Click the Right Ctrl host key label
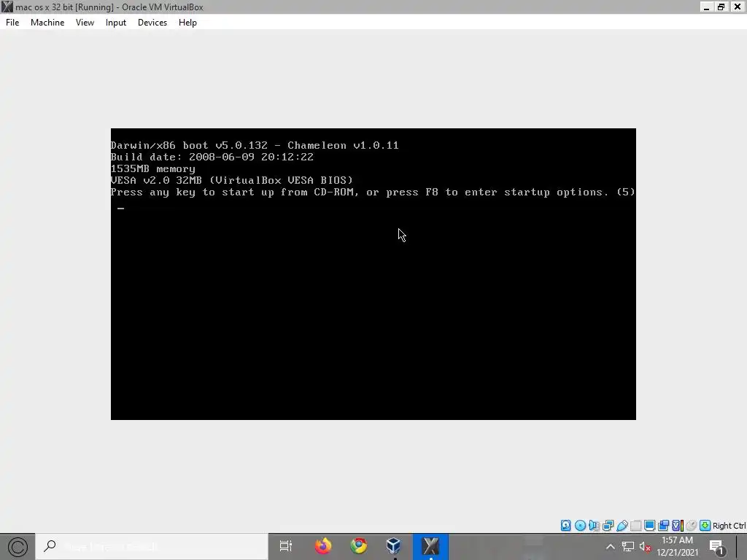The image size is (747, 560). (729, 526)
